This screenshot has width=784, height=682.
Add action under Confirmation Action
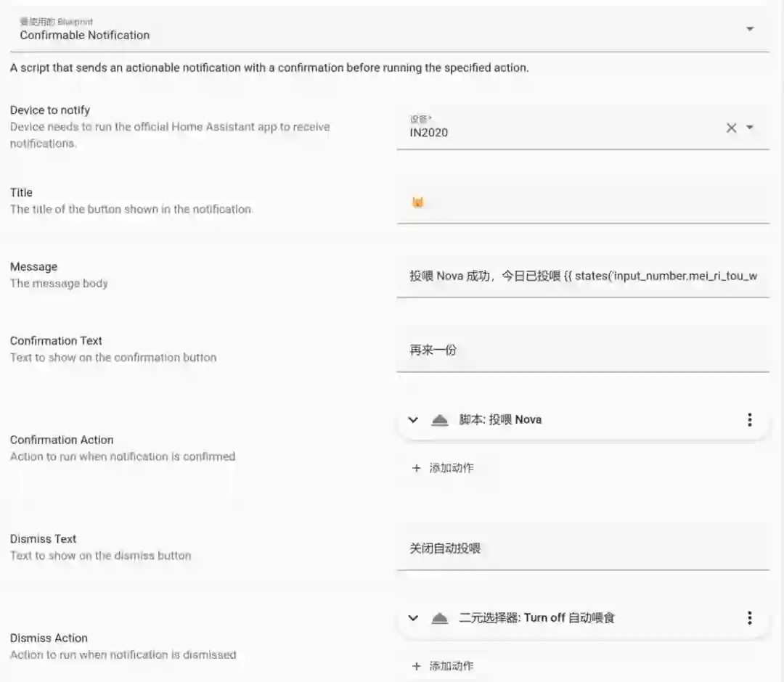click(443, 468)
